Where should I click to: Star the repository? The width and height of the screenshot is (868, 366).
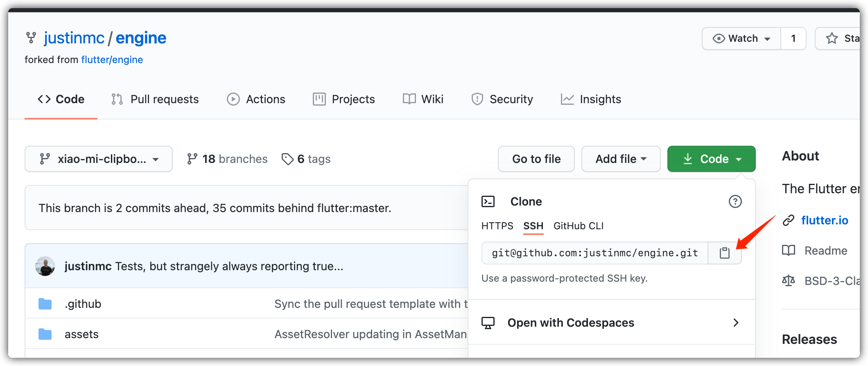839,38
